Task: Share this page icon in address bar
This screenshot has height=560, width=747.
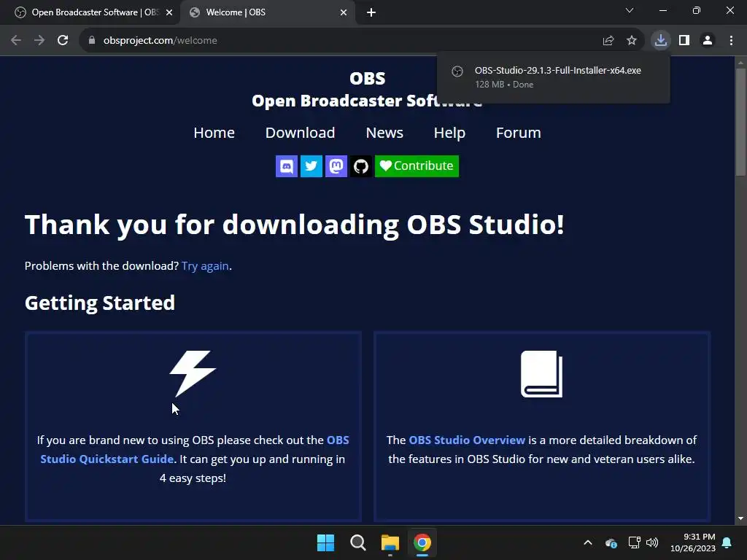Action: pos(608,41)
